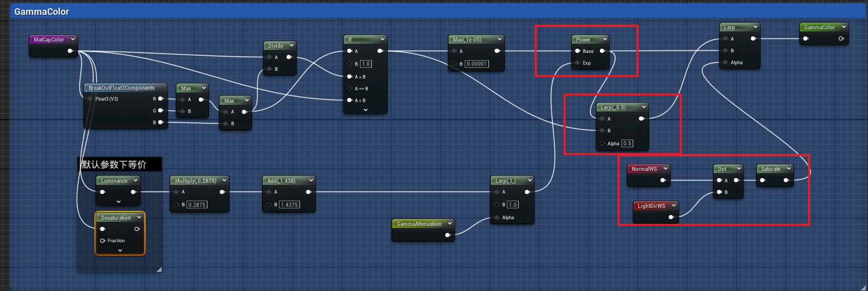This screenshot has height=291, width=868.
Task: Click the Alpha 0.5 field on Lerp node
Action: click(627, 144)
